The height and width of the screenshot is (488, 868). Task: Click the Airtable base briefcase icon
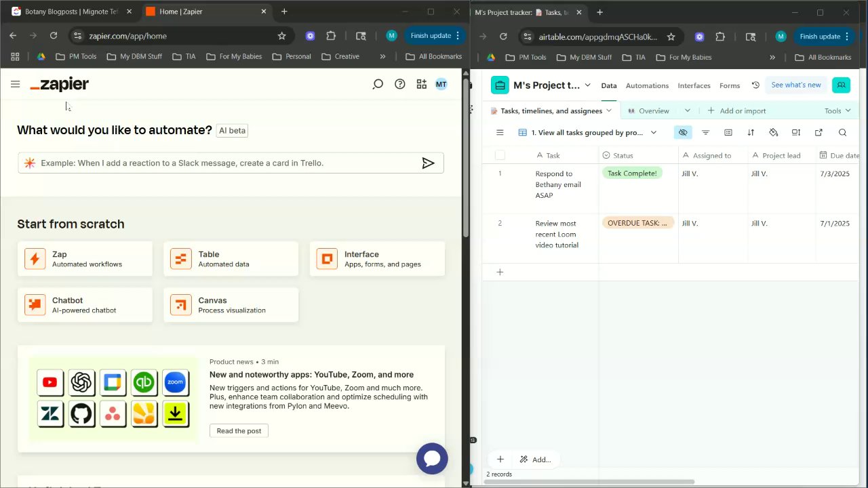[500, 85]
